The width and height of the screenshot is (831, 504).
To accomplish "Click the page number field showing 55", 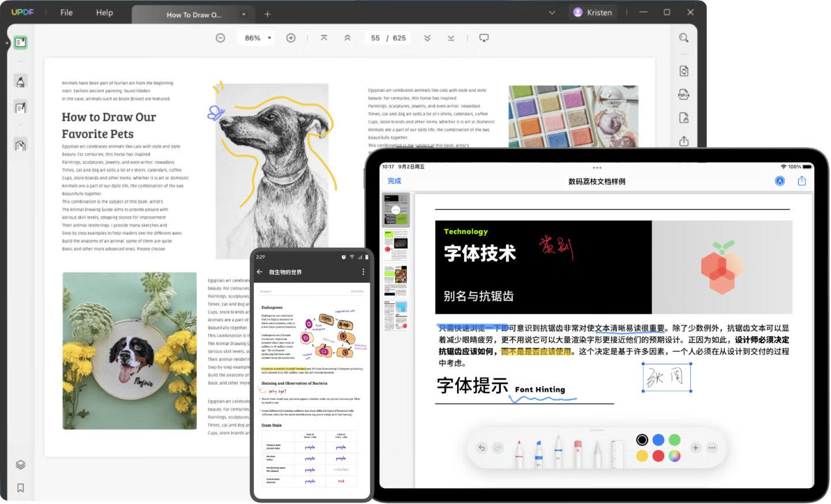I will click(x=375, y=38).
